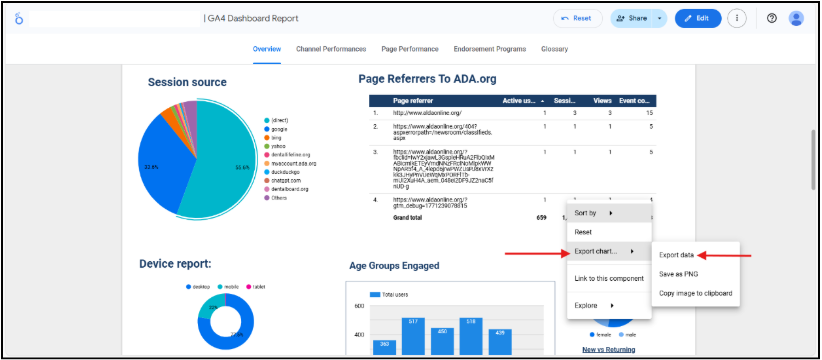The height and width of the screenshot is (360, 822).
Task: Open the help question mark icon
Action: [x=772, y=18]
